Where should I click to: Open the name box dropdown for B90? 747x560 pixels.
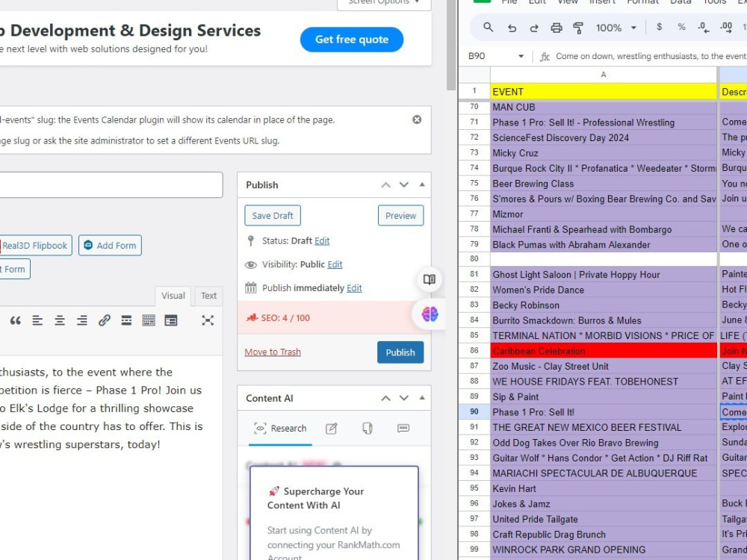521,56
